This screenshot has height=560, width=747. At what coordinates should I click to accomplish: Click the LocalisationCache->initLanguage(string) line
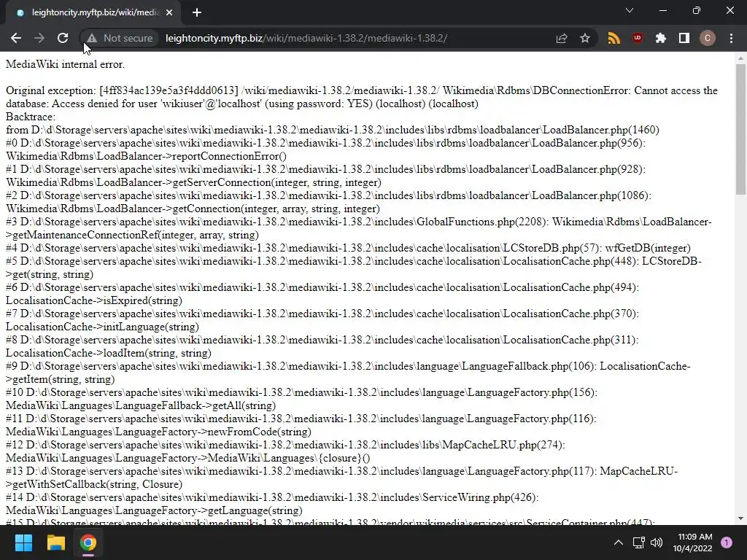tap(102, 327)
